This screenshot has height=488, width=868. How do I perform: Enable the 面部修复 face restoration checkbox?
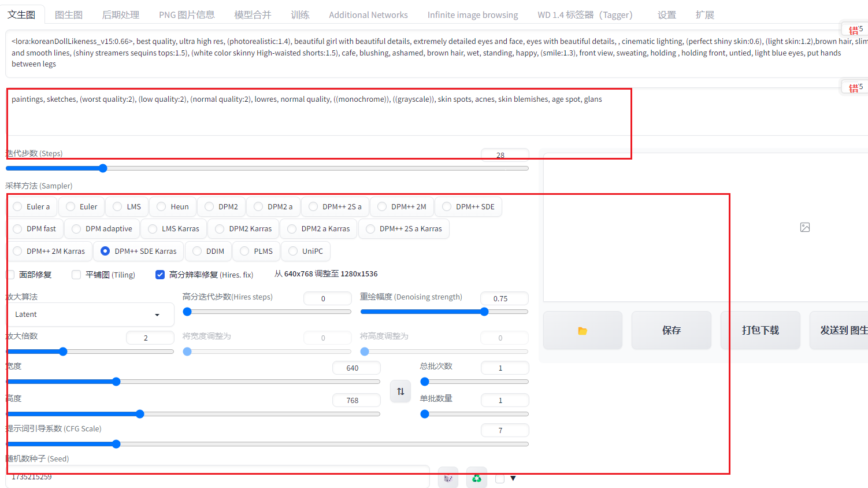[11, 275]
